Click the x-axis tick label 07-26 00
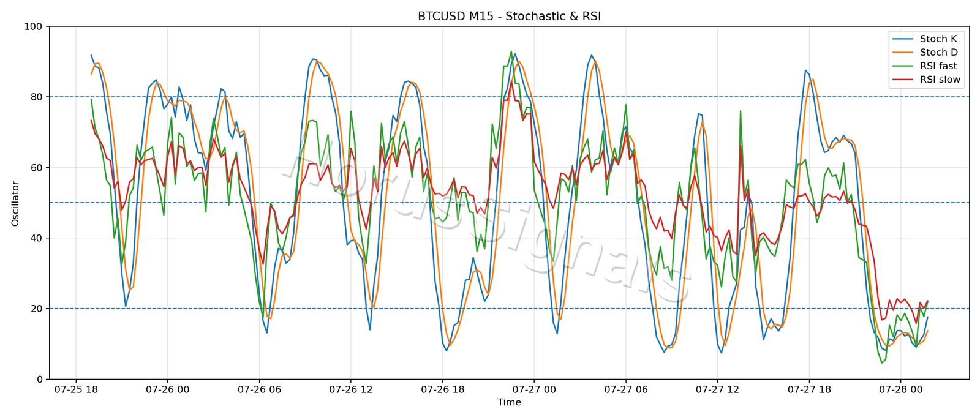The height and width of the screenshot is (420, 980). click(167, 389)
